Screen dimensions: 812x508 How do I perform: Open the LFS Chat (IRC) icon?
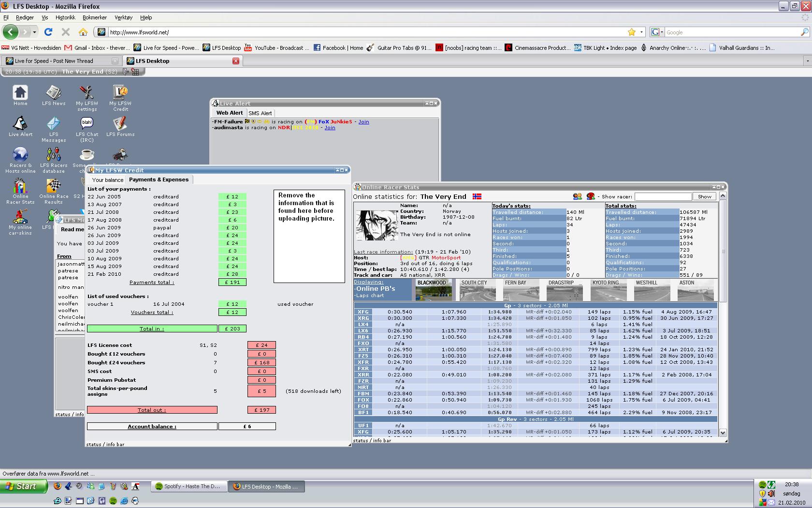[x=87, y=129]
